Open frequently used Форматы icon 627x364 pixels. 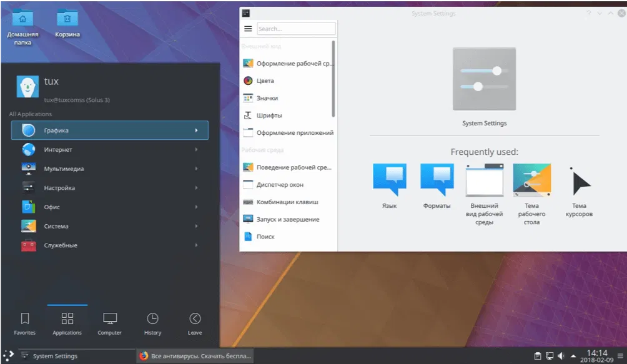click(437, 186)
